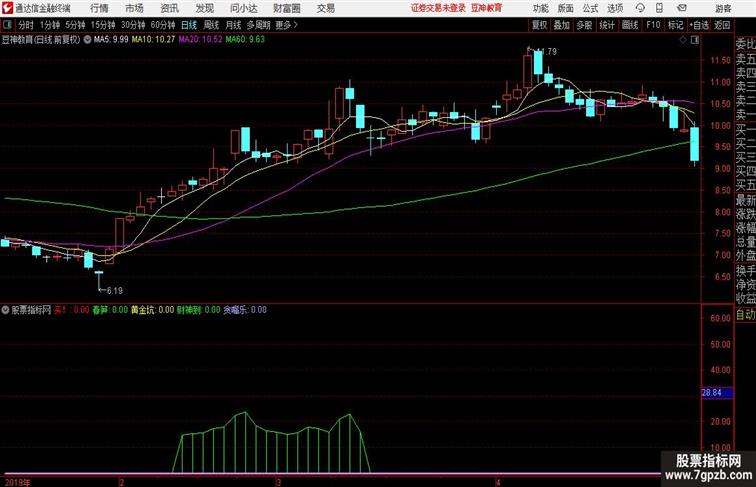Switch to 5分钟 chart period
Screen dimensions: 756x487
pos(75,25)
